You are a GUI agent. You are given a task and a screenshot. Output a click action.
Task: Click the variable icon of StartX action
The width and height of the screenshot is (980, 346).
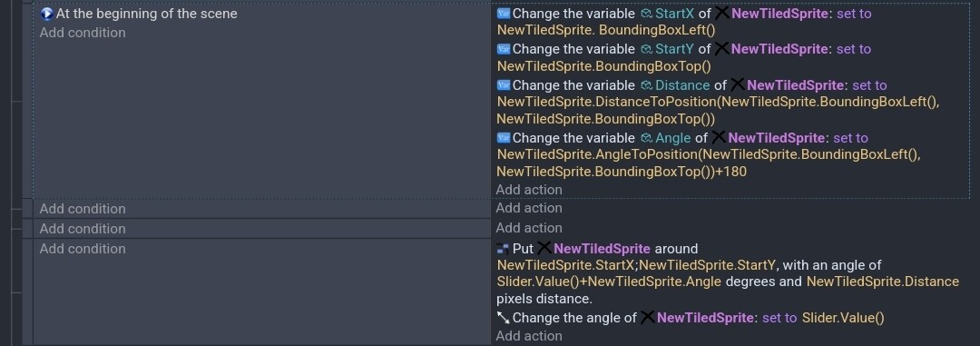coord(504,13)
